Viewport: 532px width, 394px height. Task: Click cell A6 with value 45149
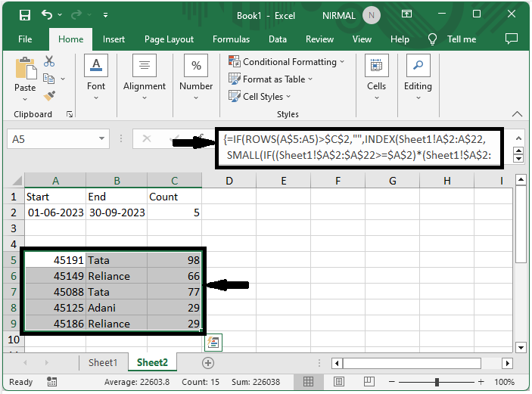(55, 276)
